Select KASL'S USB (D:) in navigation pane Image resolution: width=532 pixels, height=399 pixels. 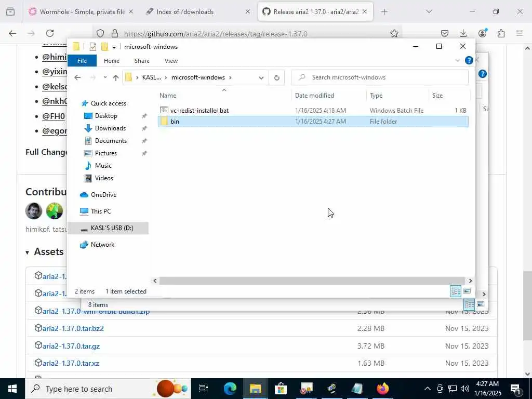coord(108,228)
